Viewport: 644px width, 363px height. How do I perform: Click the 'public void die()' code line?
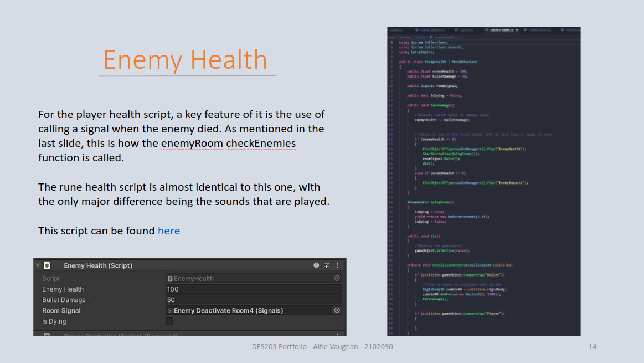click(x=424, y=237)
